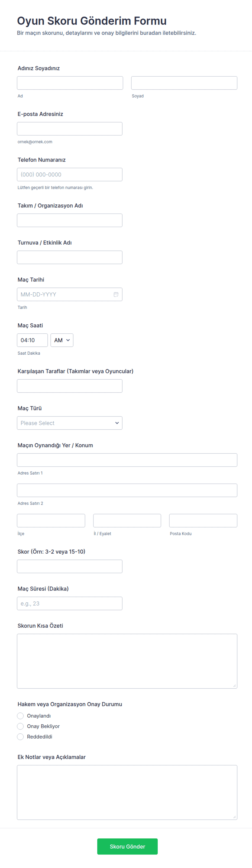Click the Adres Satırı 1 field

(127, 460)
